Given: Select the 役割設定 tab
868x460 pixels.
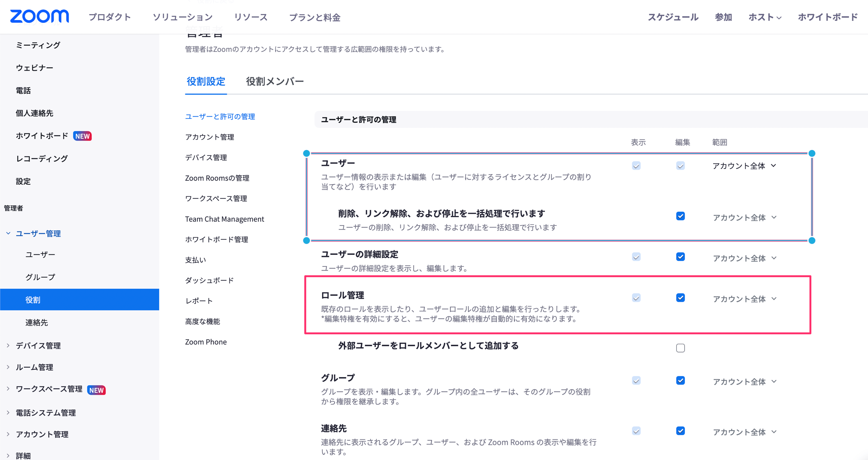Looking at the screenshot, I should 206,82.
